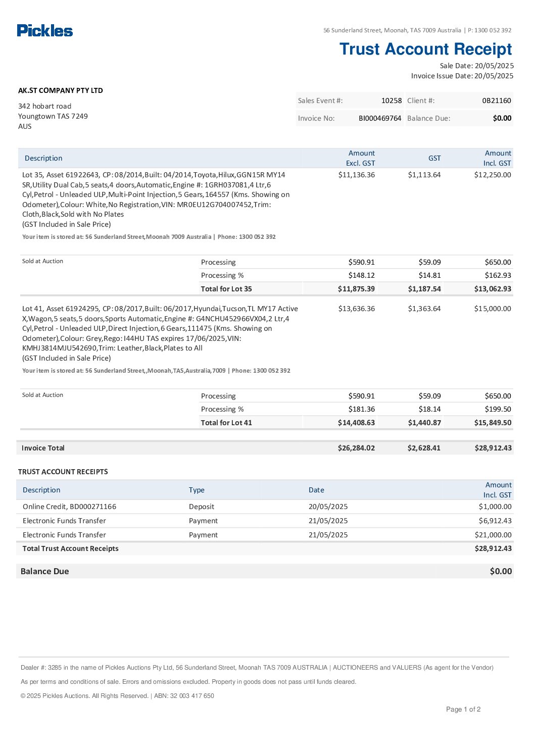Click the Client number 0B21160
Image resolution: width=535 pixels, height=756 pixels.
[x=497, y=100]
